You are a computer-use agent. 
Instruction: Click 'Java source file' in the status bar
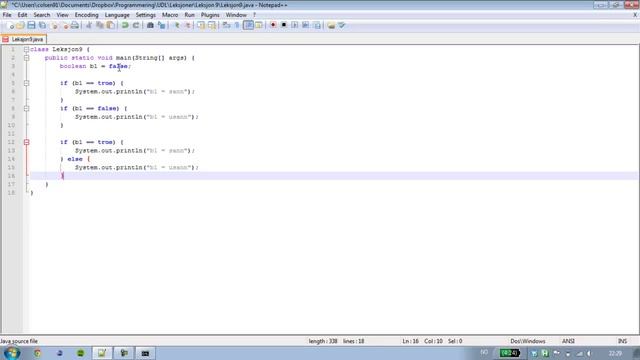tap(19, 341)
